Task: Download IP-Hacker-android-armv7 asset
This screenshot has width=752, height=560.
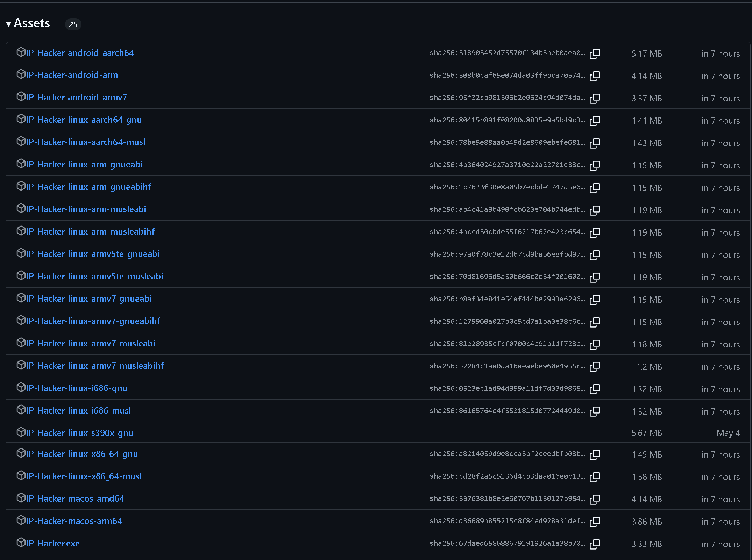Action: (77, 98)
